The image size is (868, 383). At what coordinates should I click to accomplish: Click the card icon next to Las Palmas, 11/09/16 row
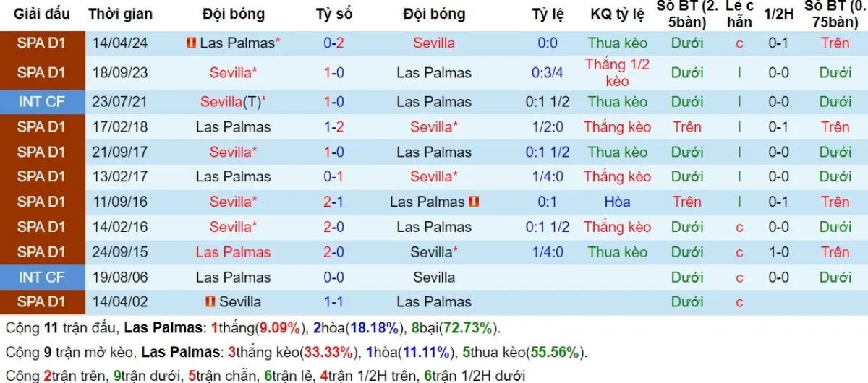[x=475, y=202]
